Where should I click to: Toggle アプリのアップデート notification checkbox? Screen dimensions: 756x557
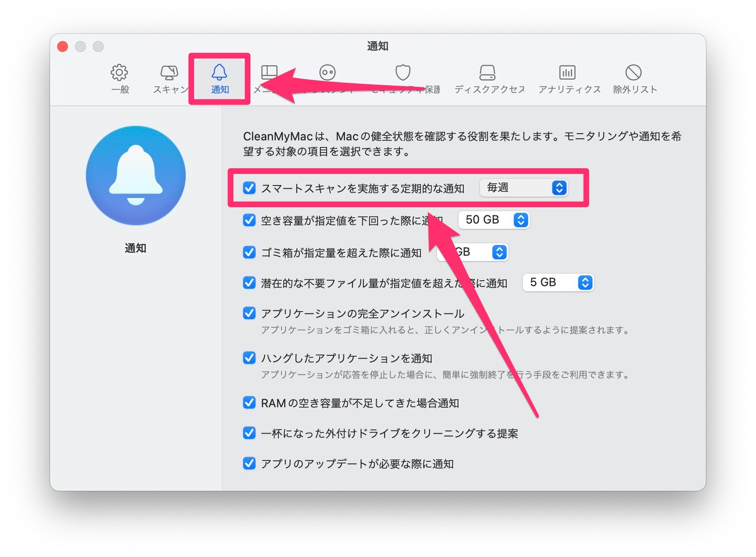(x=249, y=463)
